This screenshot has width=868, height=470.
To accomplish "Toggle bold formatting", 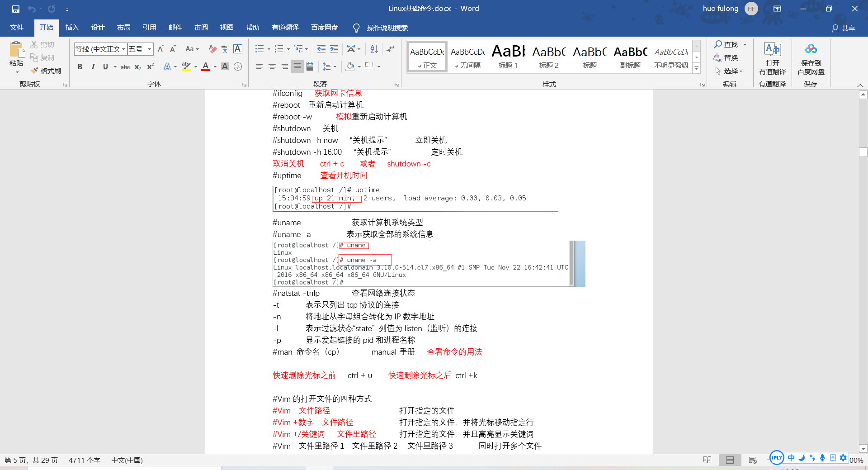I will pyautogui.click(x=80, y=66).
